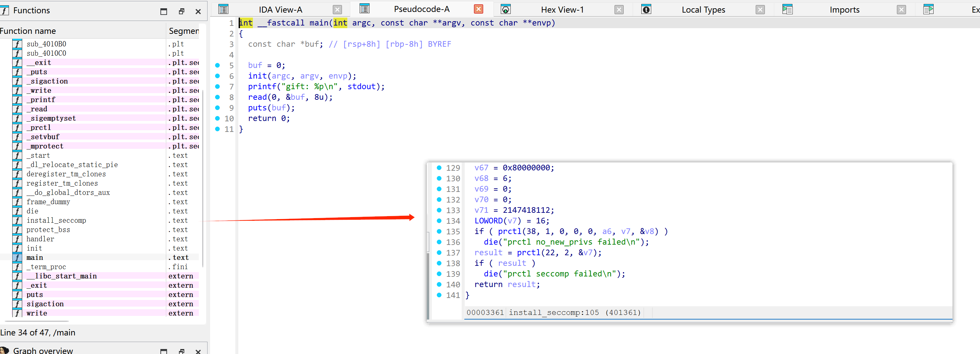Open the Hex View-1 tab
Screen dimensions: 980x354
562,10
